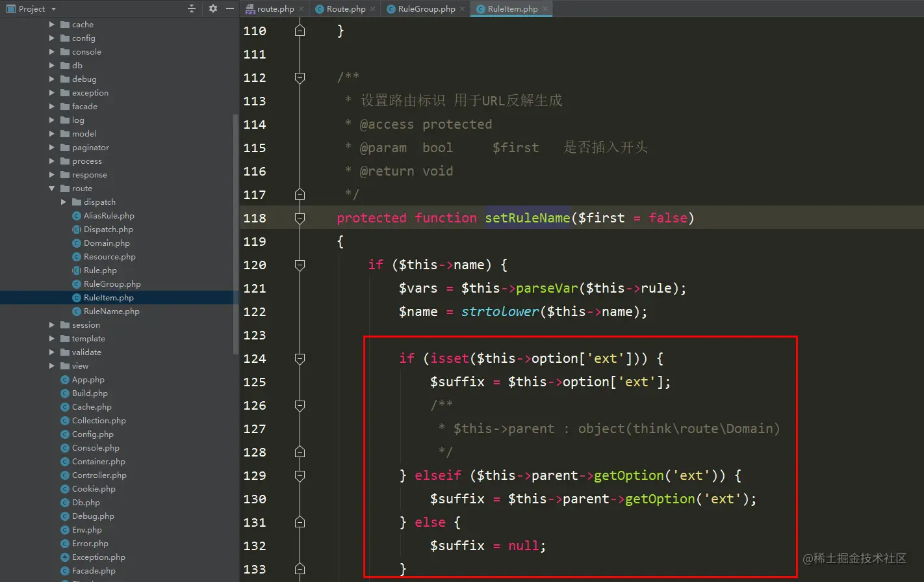Image resolution: width=924 pixels, height=582 pixels.
Task: Click the Dispatch.php file icon
Action: 77,230
